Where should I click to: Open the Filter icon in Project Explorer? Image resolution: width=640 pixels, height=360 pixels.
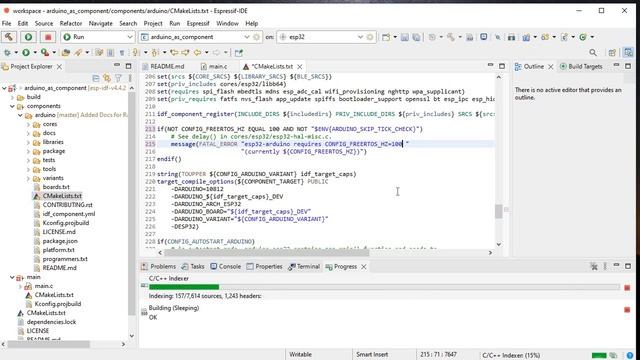(x=118, y=78)
